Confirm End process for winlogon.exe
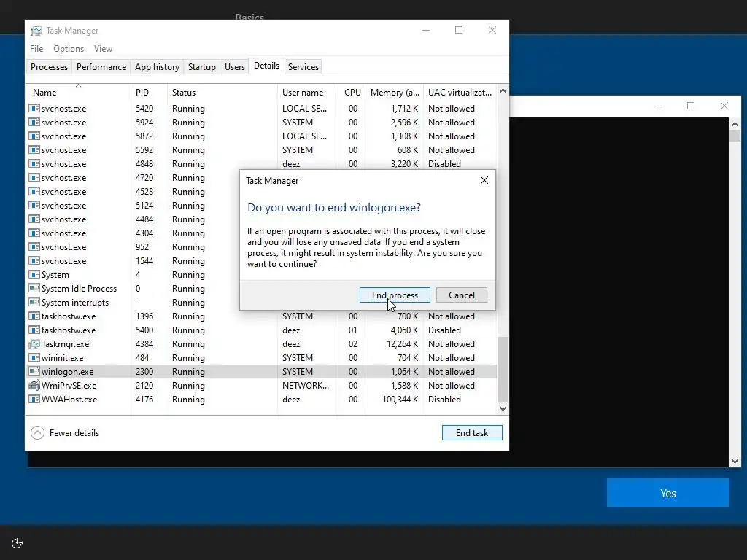 (395, 295)
